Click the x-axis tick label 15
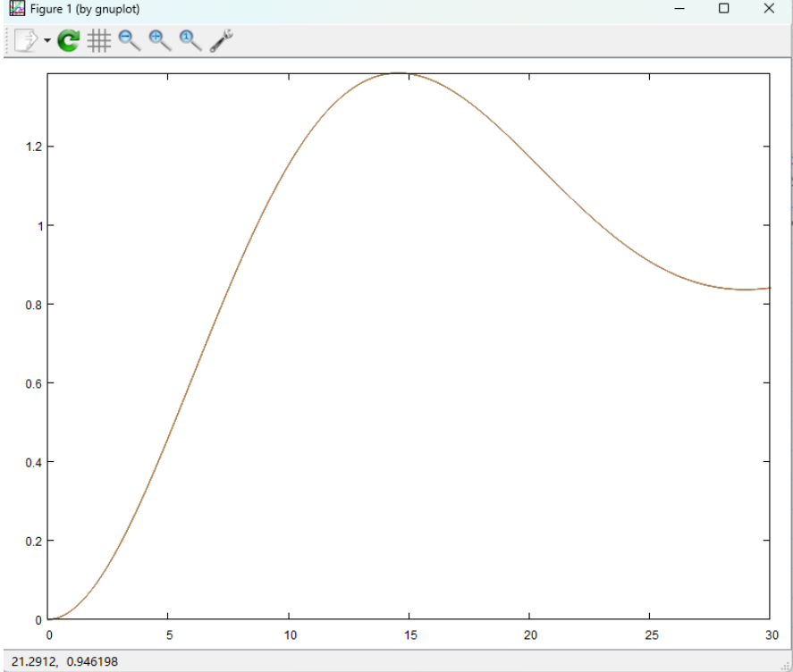 [409, 634]
